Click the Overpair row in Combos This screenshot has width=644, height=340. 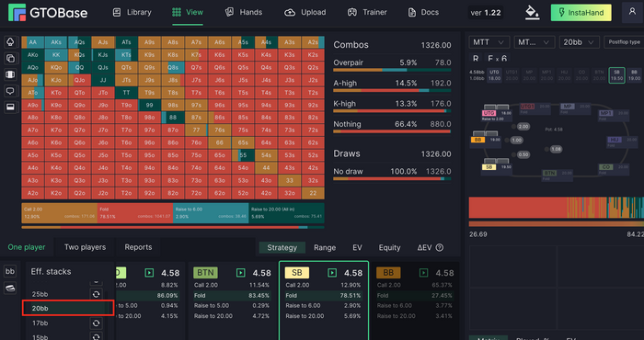[392, 64]
